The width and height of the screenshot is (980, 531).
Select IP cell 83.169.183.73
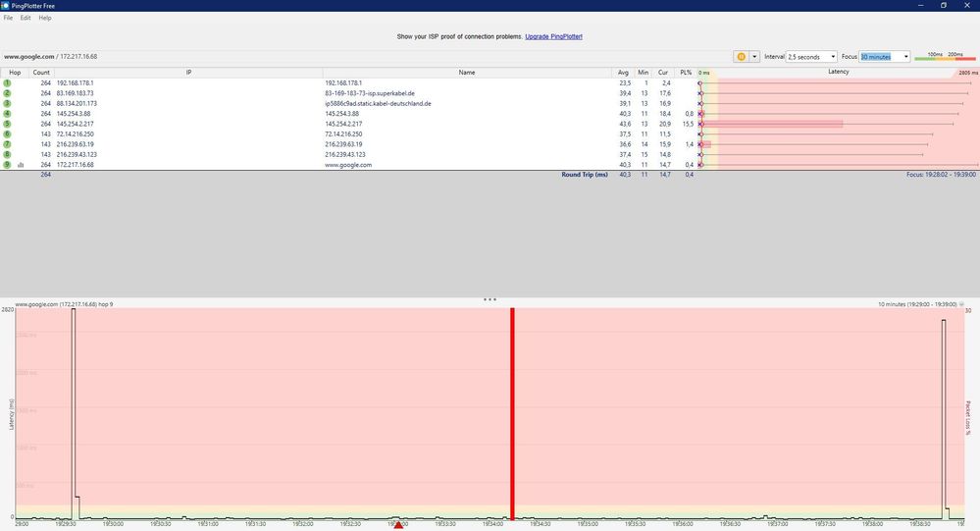tap(75, 93)
